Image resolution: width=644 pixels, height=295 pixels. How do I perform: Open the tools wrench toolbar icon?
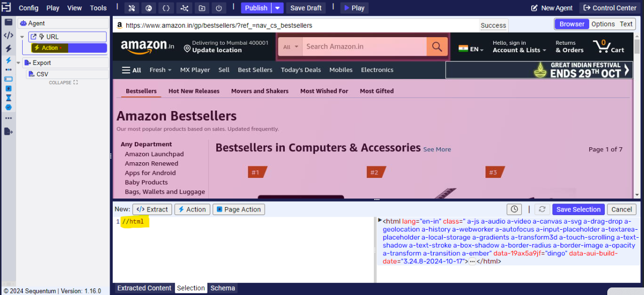[131, 8]
